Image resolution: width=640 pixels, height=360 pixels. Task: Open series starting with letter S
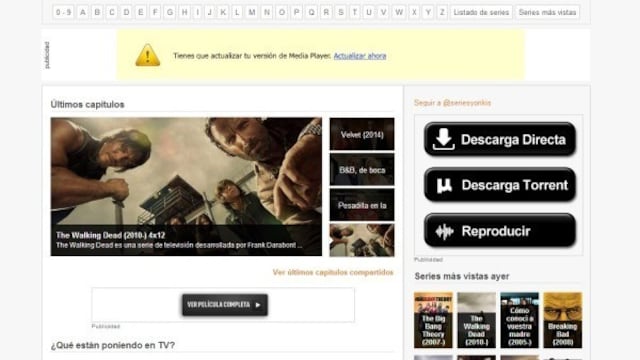click(341, 12)
